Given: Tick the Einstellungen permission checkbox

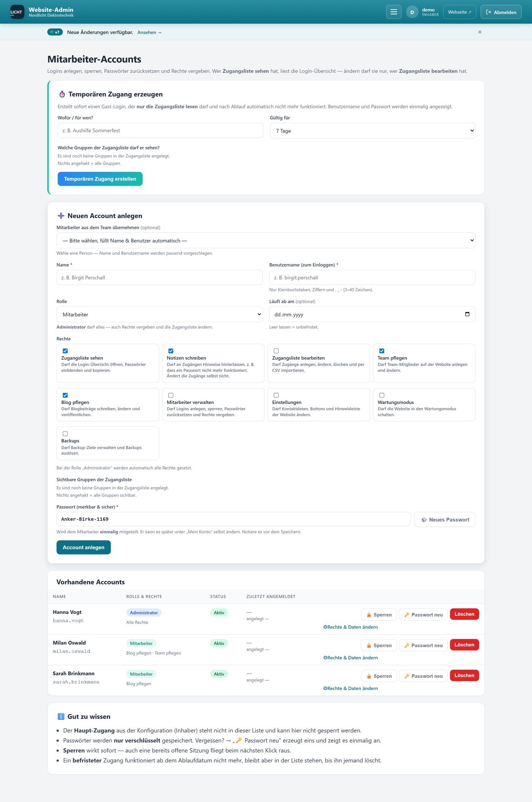Looking at the screenshot, I should pos(276,395).
